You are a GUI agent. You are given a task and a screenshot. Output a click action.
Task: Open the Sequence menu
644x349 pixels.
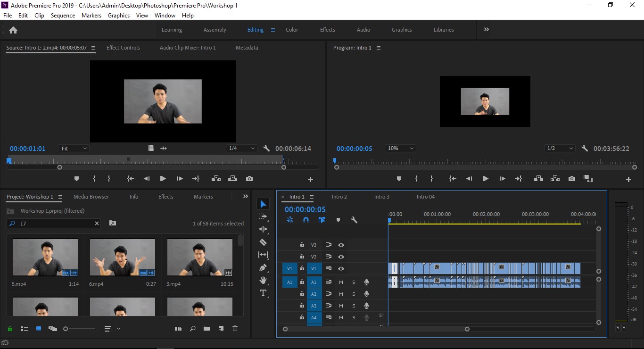click(63, 16)
